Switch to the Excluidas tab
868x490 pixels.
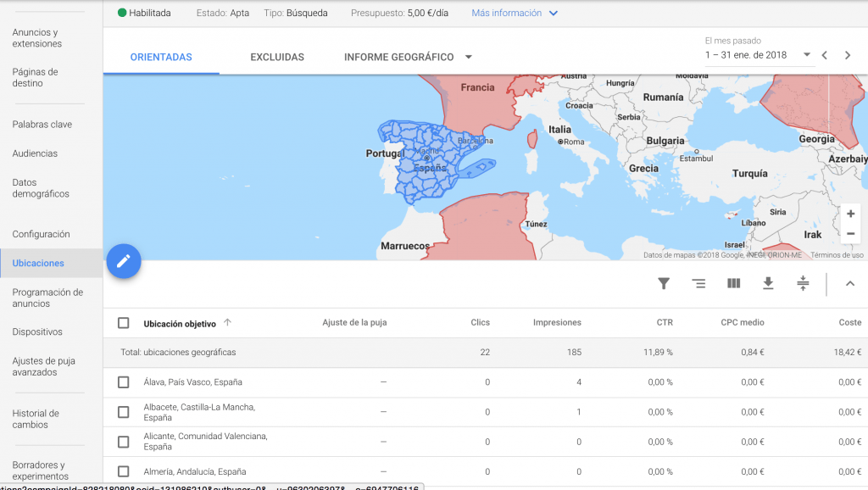click(277, 57)
